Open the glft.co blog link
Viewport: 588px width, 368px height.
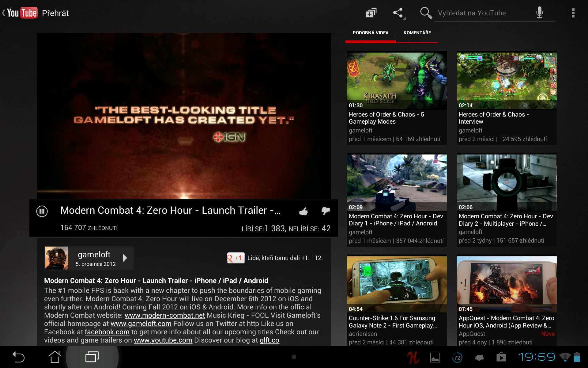pos(269,340)
